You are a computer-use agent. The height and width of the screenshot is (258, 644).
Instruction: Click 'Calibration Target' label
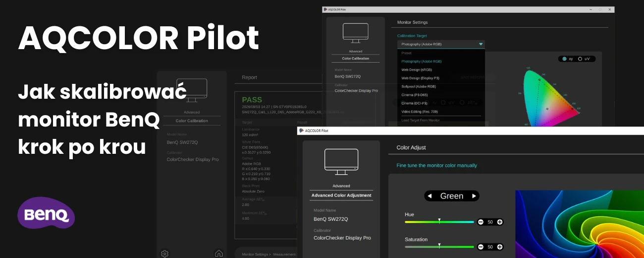[412, 36]
